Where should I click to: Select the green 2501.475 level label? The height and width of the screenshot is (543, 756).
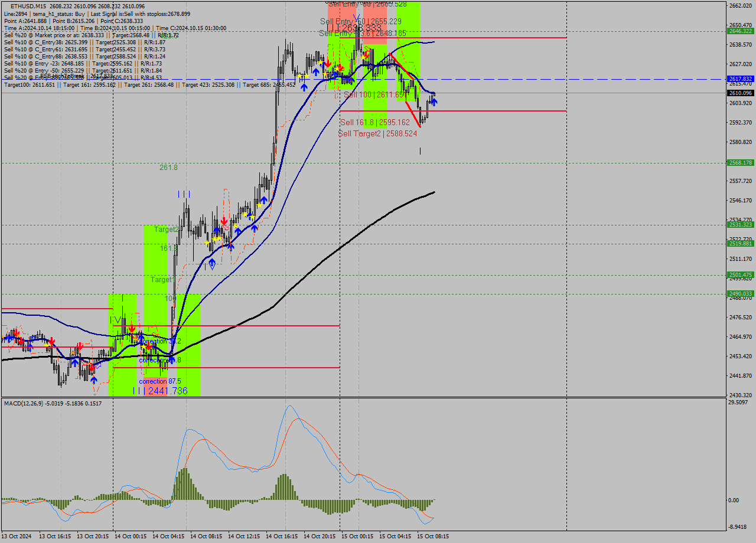click(x=740, y=274)
